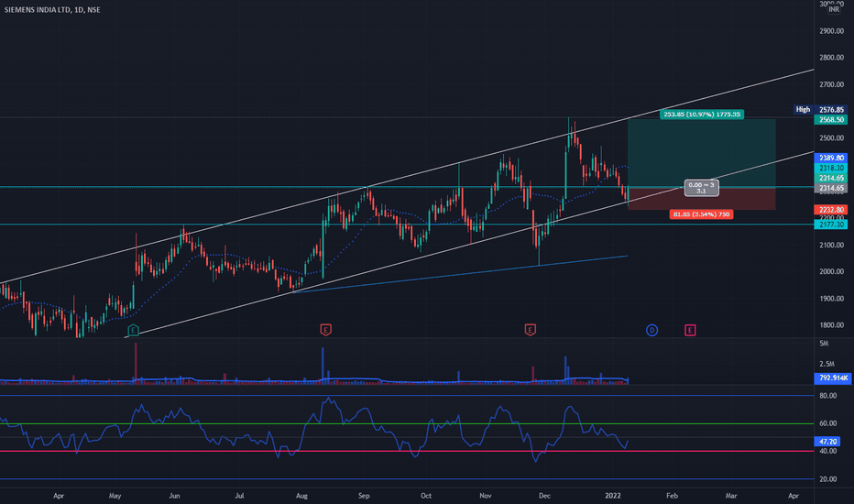Open the red E earnings marker before December
Screen dimensions: 854x504
pos(530,330)
